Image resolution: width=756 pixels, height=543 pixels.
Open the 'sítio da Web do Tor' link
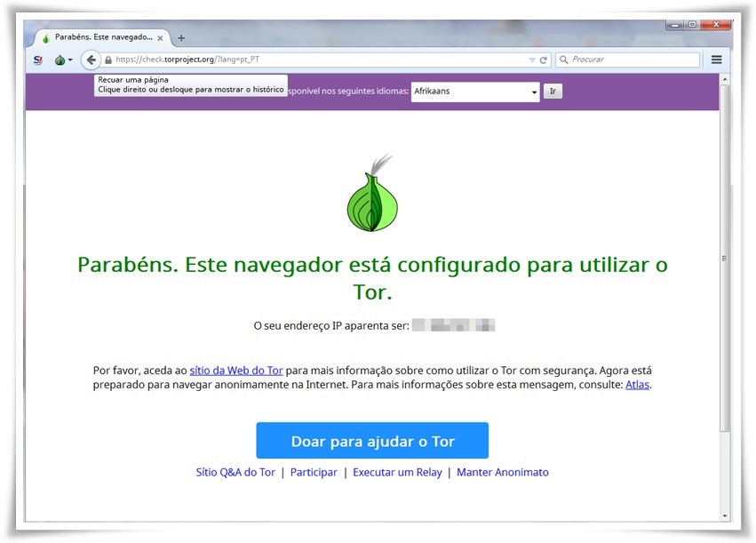236,371
